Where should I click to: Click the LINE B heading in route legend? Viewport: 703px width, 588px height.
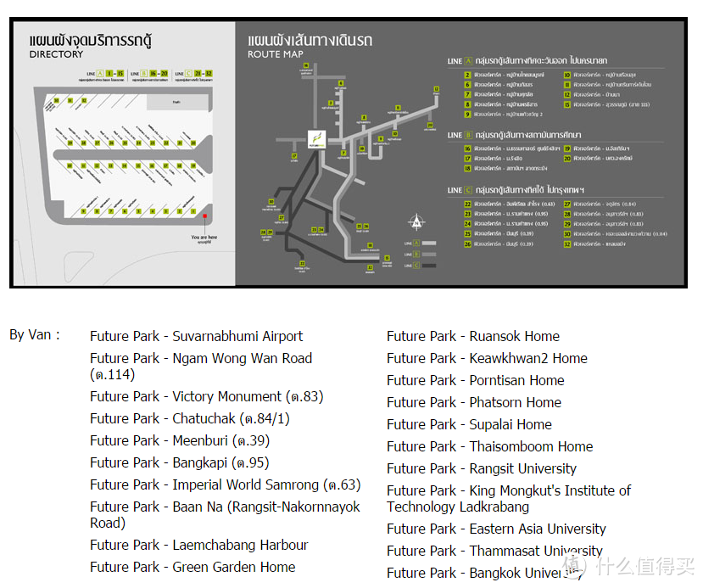tap(514, 135)
